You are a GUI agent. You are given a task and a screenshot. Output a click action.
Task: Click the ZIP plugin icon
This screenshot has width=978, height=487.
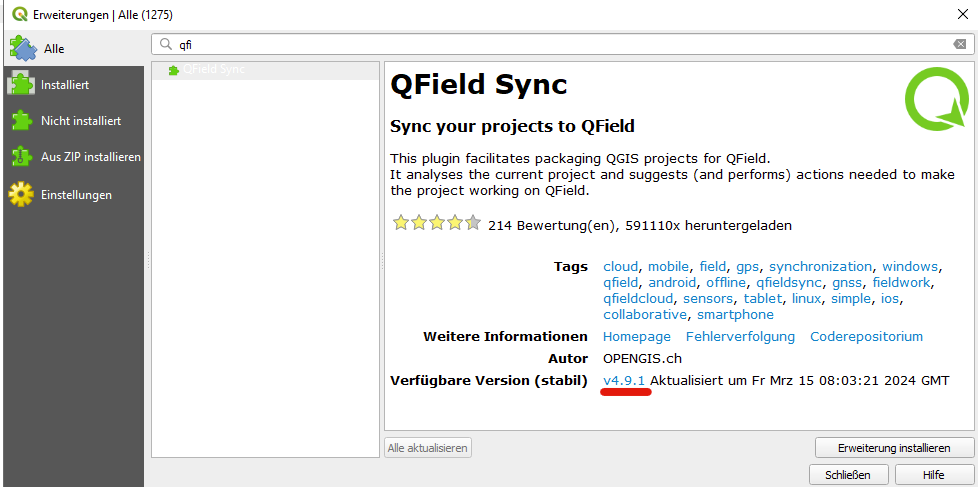pyautogui.click(x=21, y=157)
